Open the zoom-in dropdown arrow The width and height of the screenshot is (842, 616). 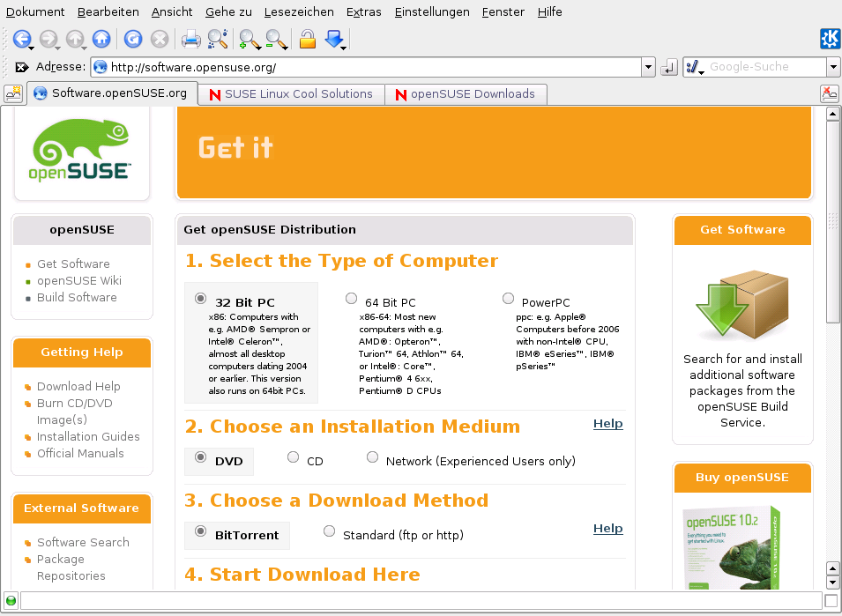(x=259, y=48)
